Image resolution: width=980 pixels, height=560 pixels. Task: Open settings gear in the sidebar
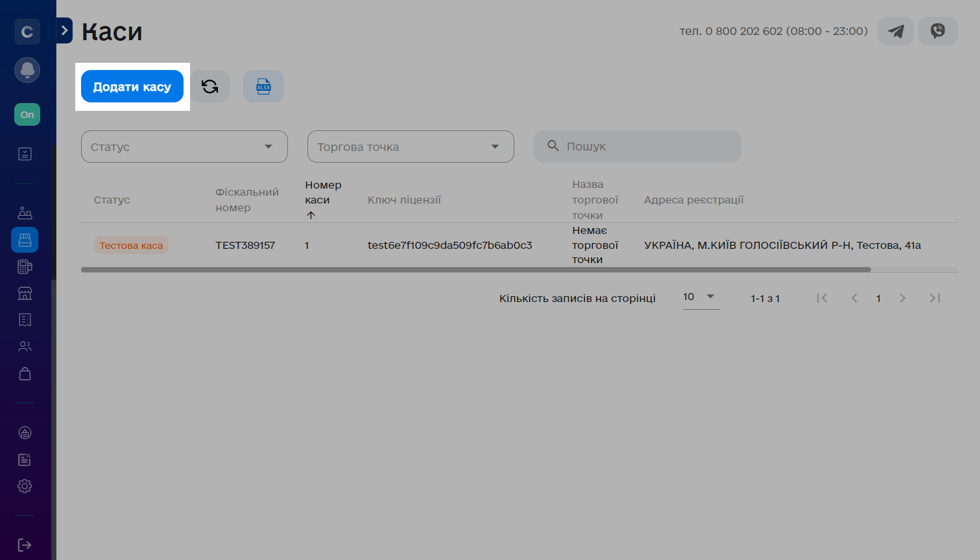(25, 486)
